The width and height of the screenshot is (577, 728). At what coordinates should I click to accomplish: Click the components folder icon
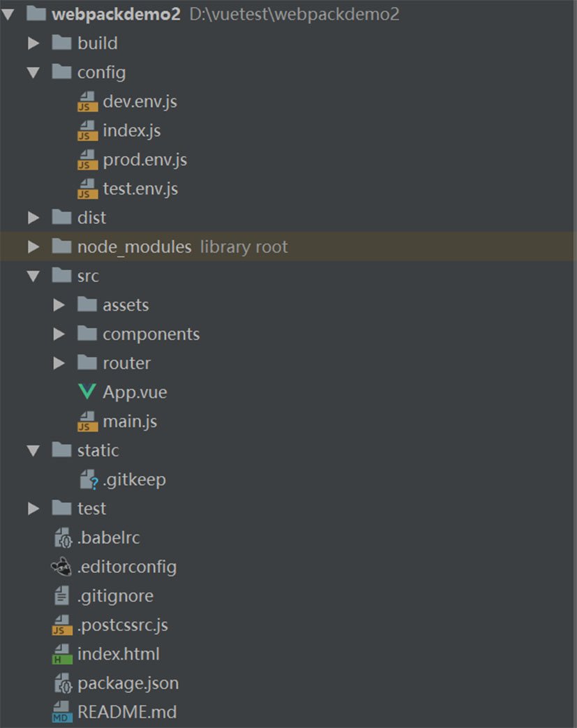[x=87, y=334]
